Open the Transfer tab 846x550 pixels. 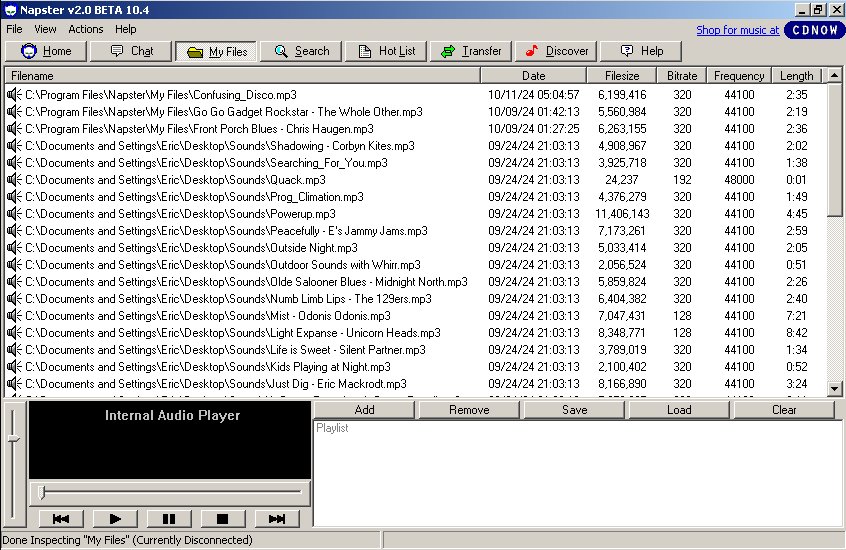(470, 51)
